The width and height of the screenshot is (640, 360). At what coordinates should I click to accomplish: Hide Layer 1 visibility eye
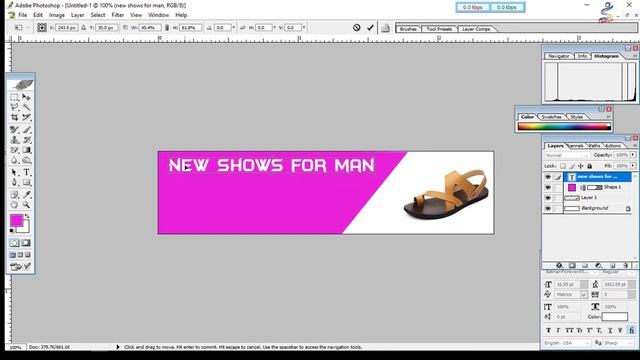click(x=548, y=198)
